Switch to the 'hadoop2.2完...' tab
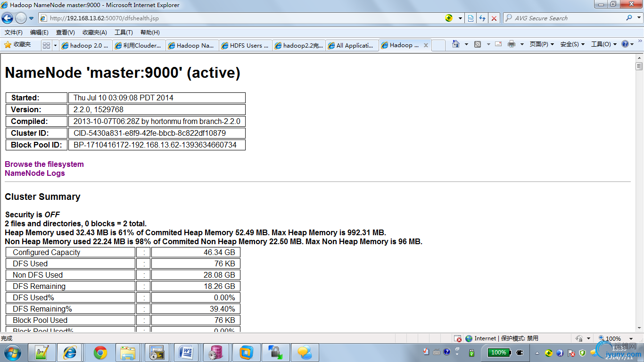The image size is (644, 362). coord(299,45)
